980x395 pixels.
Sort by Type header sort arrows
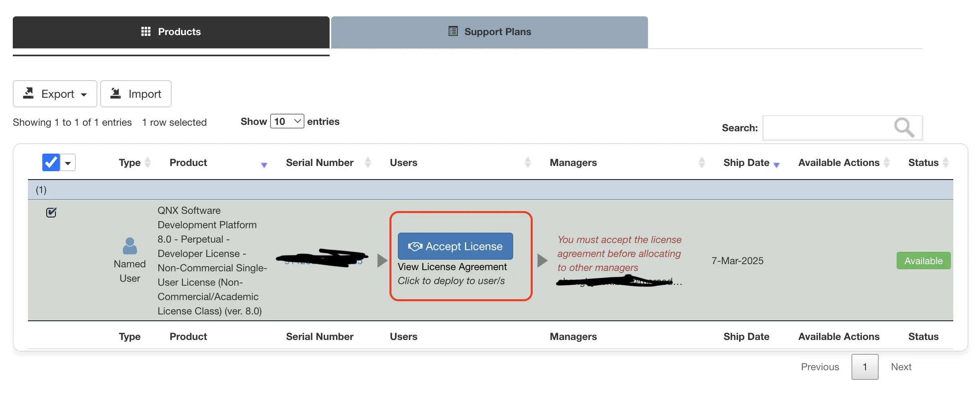click(148, 162)
